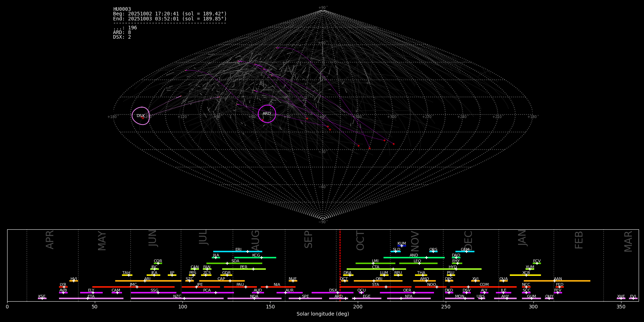This screenshot has height=322, width=644.
Task: Click the peak marker on the PER shower bar
Action: [253, 269]
